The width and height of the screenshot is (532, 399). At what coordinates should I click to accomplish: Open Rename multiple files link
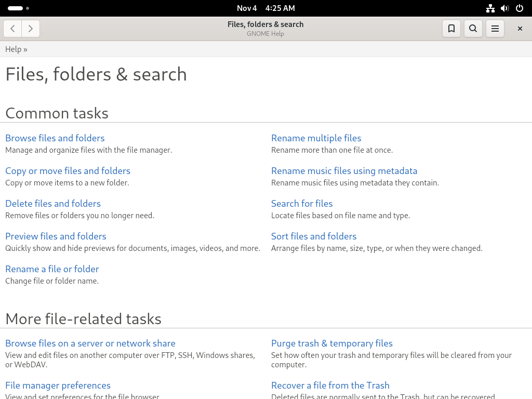(316, 138)
